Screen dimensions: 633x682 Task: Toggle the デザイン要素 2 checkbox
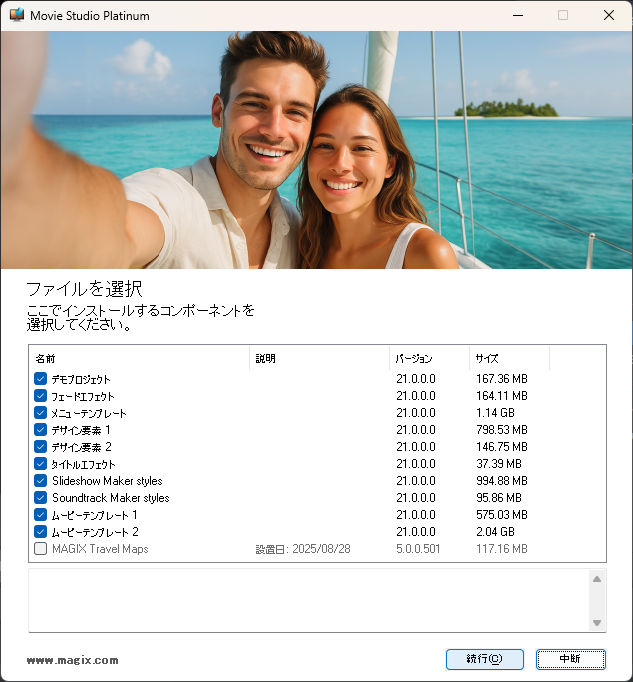click(40, 447)
